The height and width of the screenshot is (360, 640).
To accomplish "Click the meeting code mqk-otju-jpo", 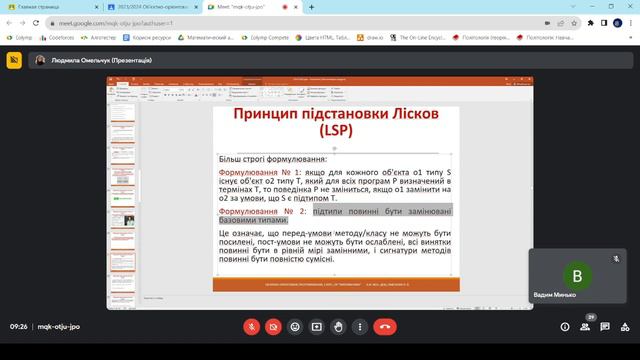I will pyautogui.click(x=59, y=327).
